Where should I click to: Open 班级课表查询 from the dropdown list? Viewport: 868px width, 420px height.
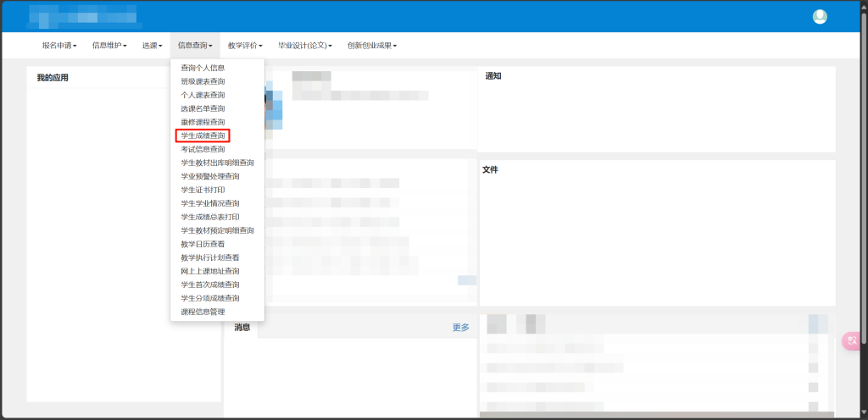point(203,81)
